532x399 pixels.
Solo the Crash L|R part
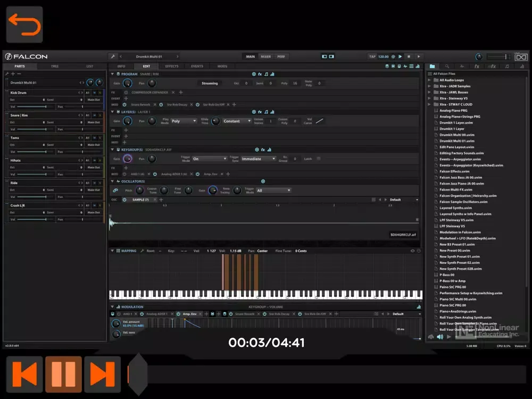(x=100, y=205)
